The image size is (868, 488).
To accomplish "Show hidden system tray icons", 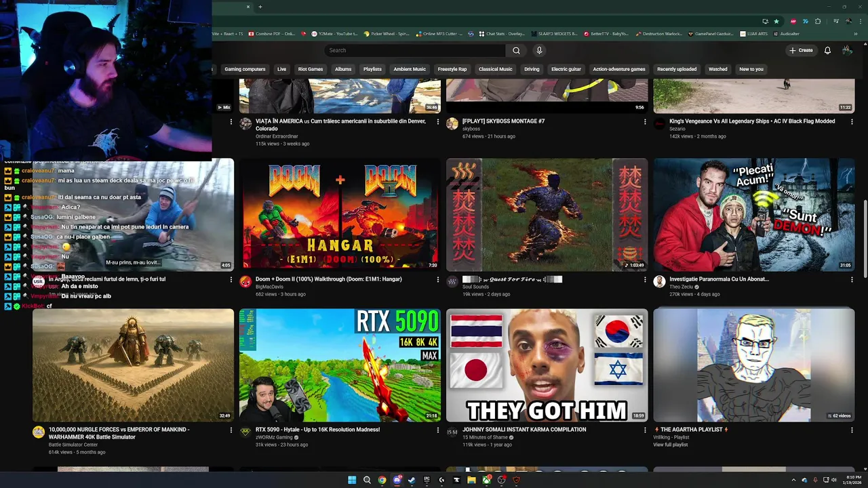I will click(x=793, y=480).
